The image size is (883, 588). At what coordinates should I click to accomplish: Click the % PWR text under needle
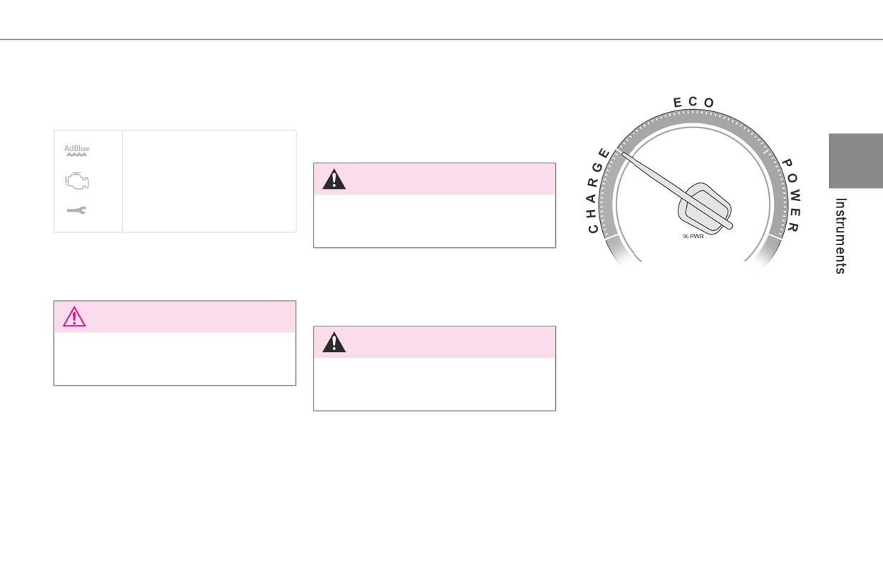(x=693, y=237)
